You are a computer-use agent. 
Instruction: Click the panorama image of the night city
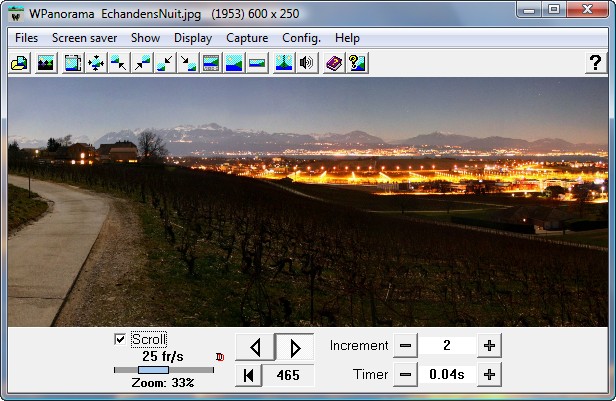(308, 202)
